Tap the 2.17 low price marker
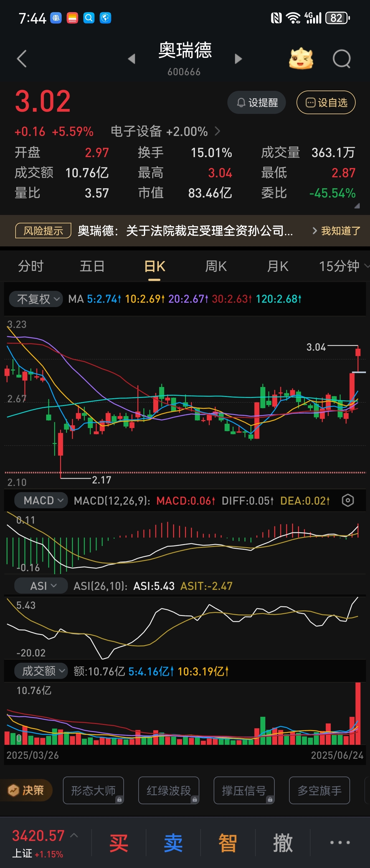This screenshot has width=370, height=868. (x=102, y=480)
